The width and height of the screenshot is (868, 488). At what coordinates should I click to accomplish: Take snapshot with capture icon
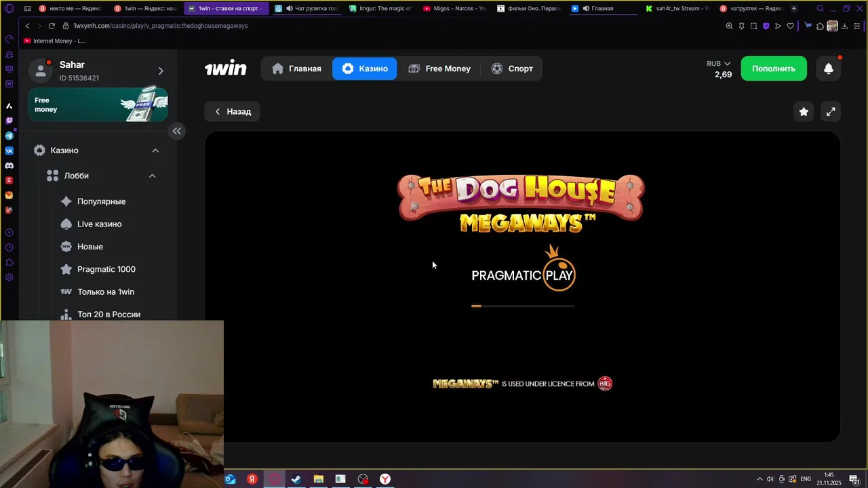[753, 26]
